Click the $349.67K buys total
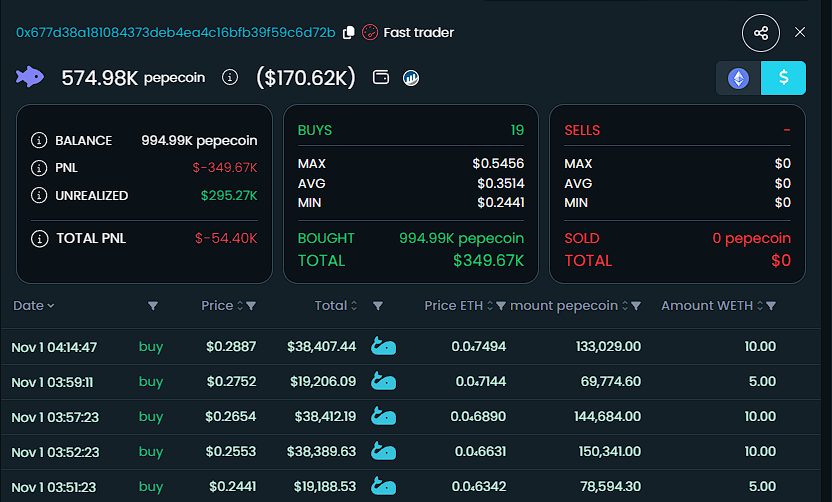This screenshot has height=502, width=832. coord(488,261)
